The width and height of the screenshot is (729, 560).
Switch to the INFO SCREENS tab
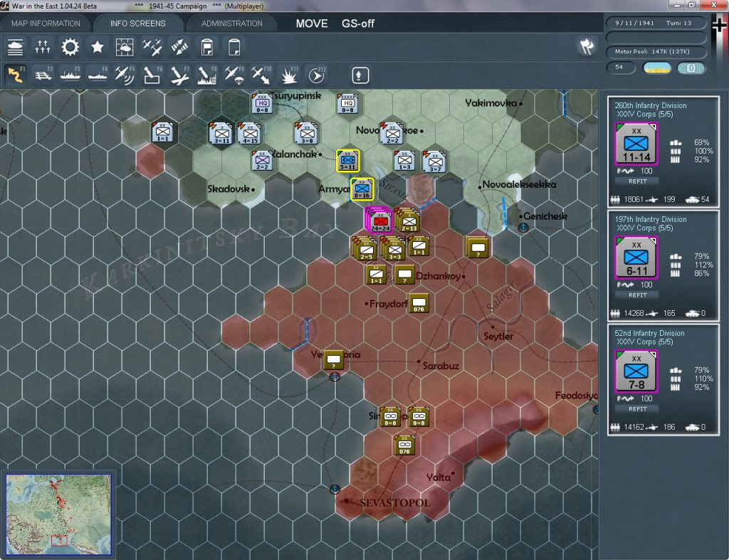click(137, 23)
